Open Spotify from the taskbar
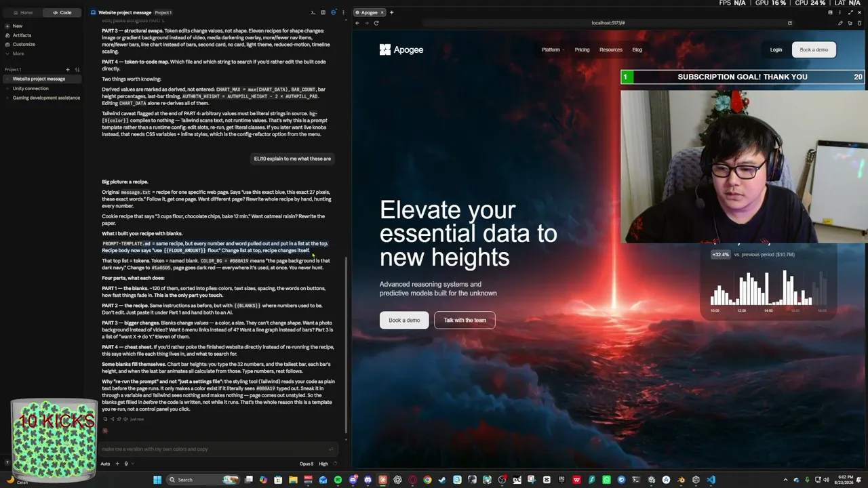 pos(338,480)
